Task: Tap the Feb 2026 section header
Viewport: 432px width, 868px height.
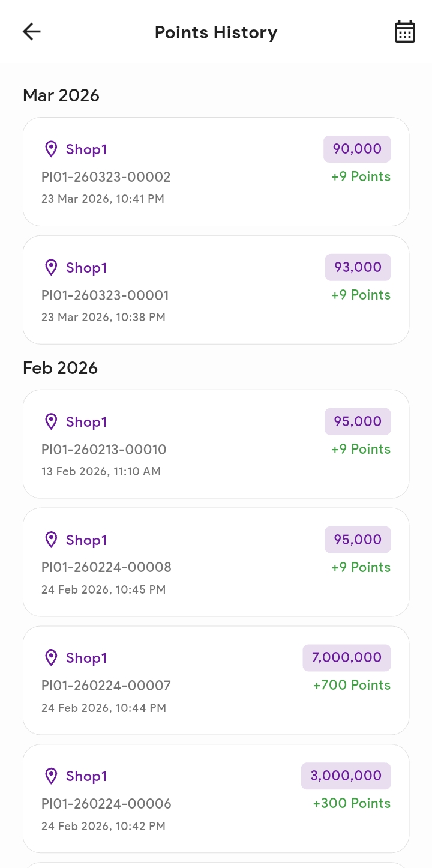Action: click(60, 368)
